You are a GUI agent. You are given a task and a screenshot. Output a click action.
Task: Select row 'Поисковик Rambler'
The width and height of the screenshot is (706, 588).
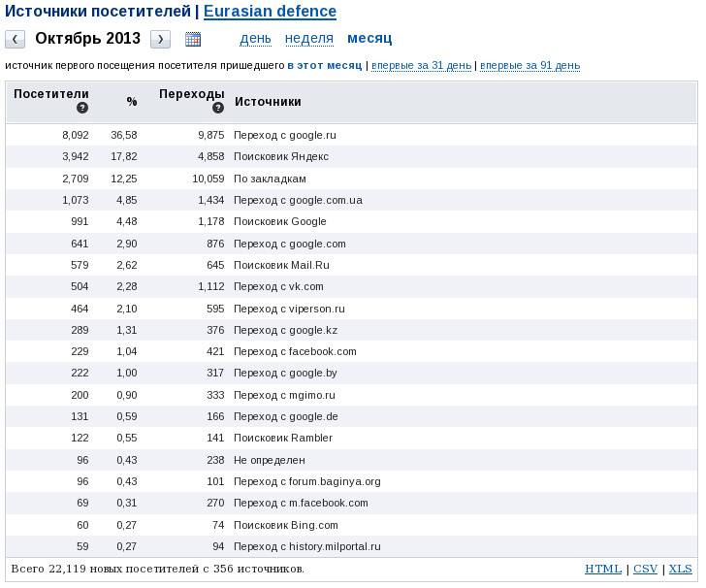[x=351, y=438]
